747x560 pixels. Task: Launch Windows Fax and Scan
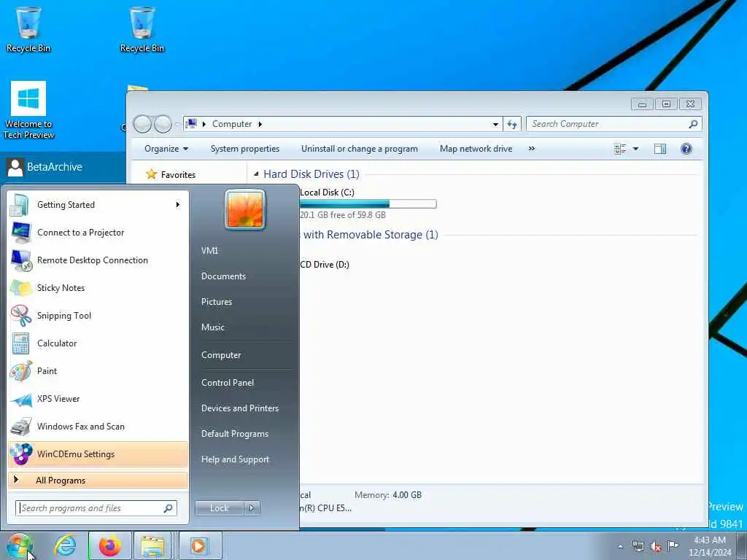[x=98, y=426]
